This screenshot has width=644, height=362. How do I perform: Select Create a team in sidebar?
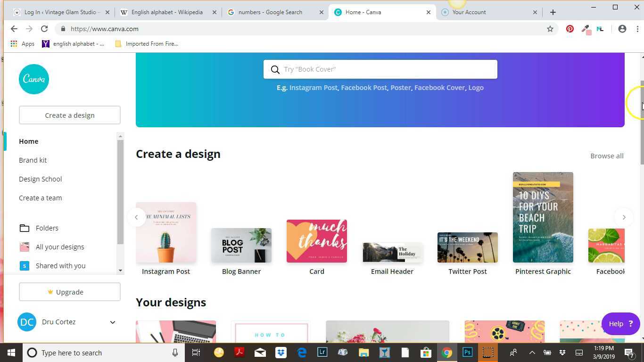click(41, 198)
